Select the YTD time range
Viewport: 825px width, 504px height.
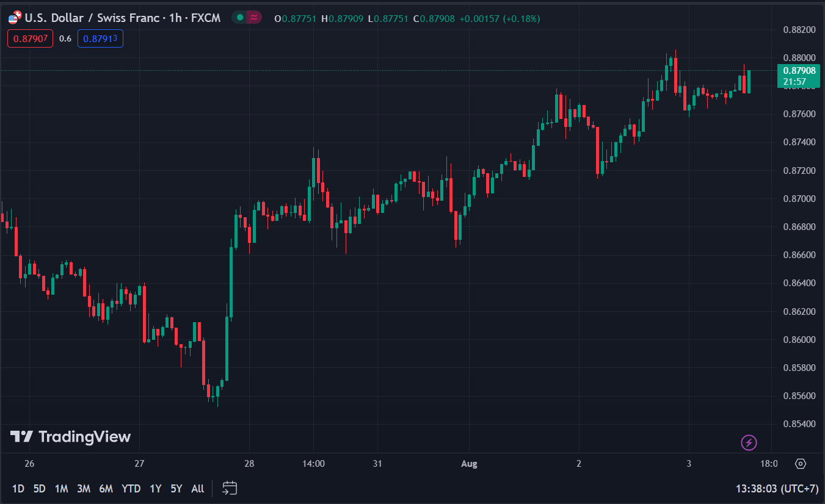point(131,488)
